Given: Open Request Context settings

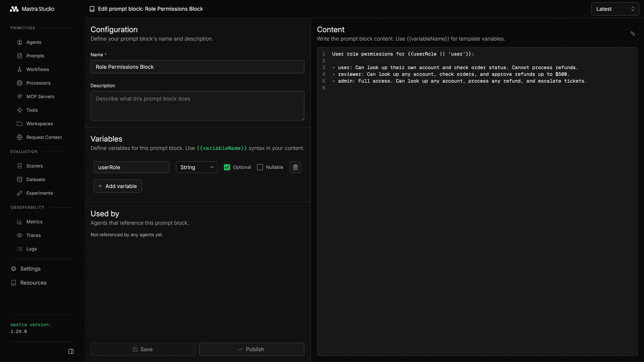Looking at the screenshot, I should pyautogui.click(x=44, y=137).
